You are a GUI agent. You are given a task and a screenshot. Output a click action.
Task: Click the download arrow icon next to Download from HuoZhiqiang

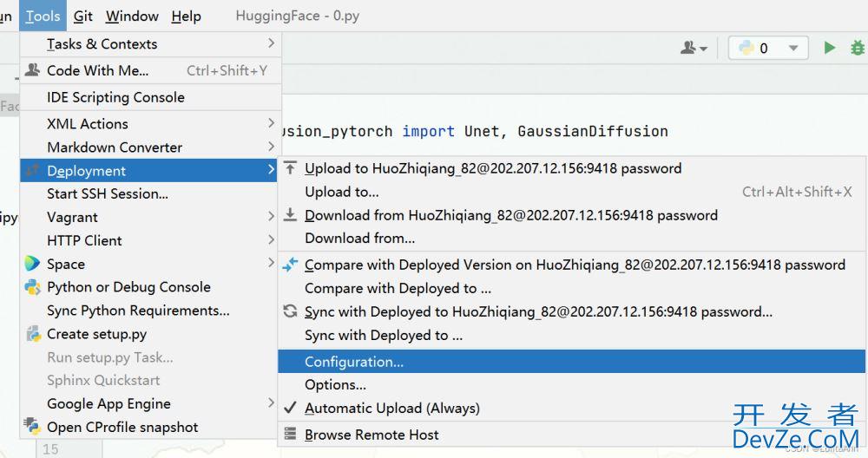coord(290,214)
